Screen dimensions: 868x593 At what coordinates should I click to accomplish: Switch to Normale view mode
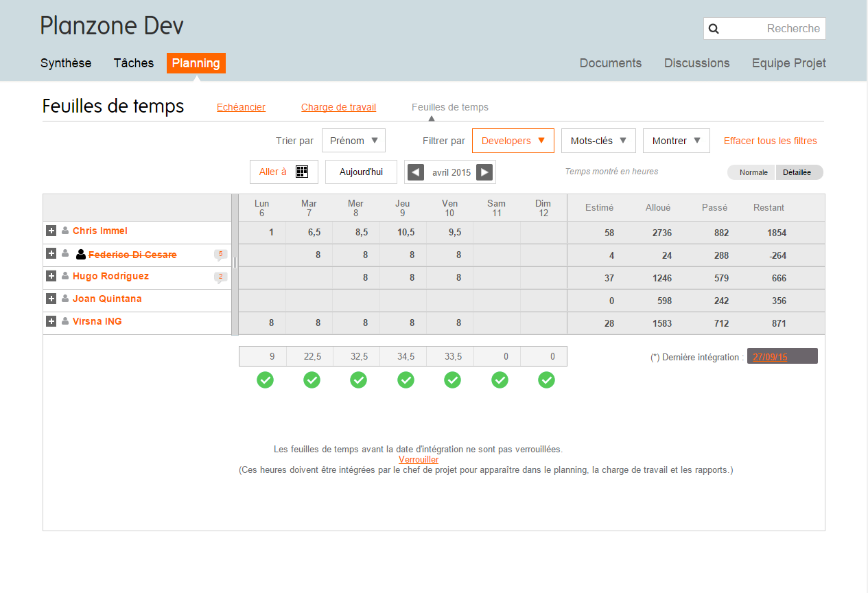tap(753, 172)
